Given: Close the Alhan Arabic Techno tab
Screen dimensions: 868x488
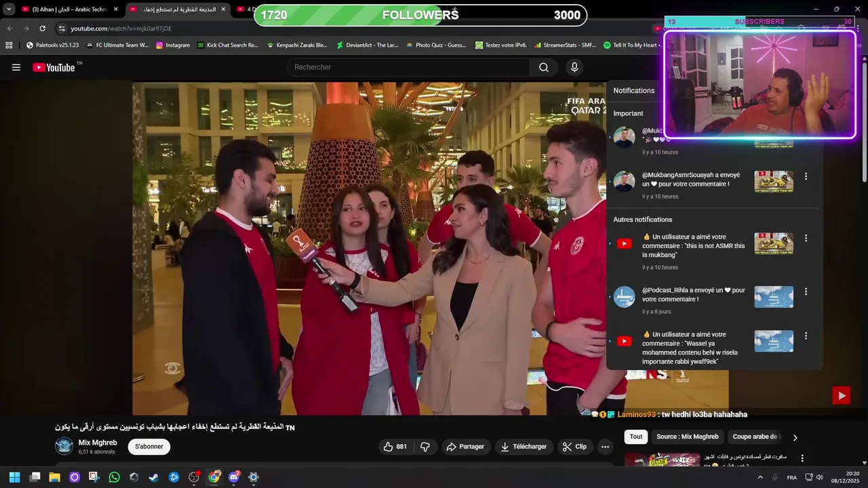Looking at the screenshot, I should point(115,9).
